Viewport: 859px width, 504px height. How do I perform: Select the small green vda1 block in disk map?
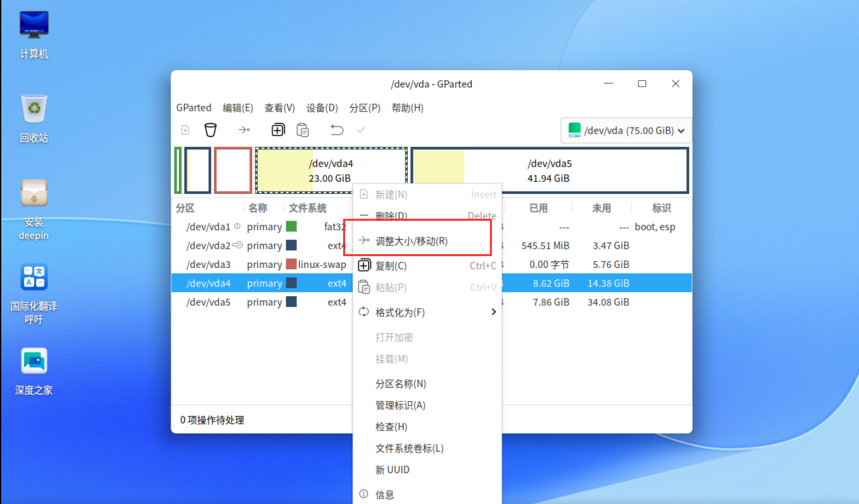178,170
